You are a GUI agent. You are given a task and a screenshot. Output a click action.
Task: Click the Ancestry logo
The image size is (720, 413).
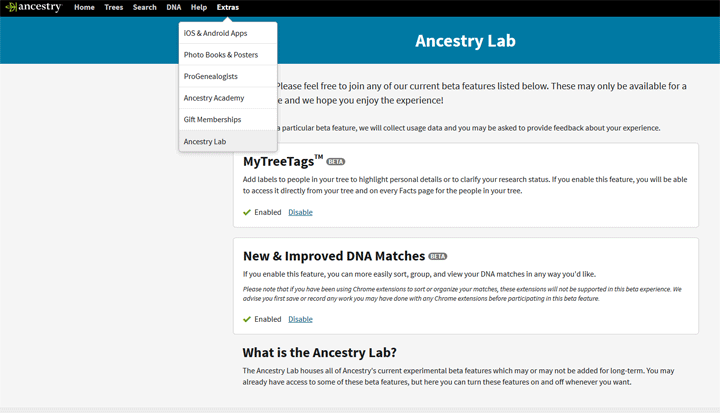pos(33,7)
